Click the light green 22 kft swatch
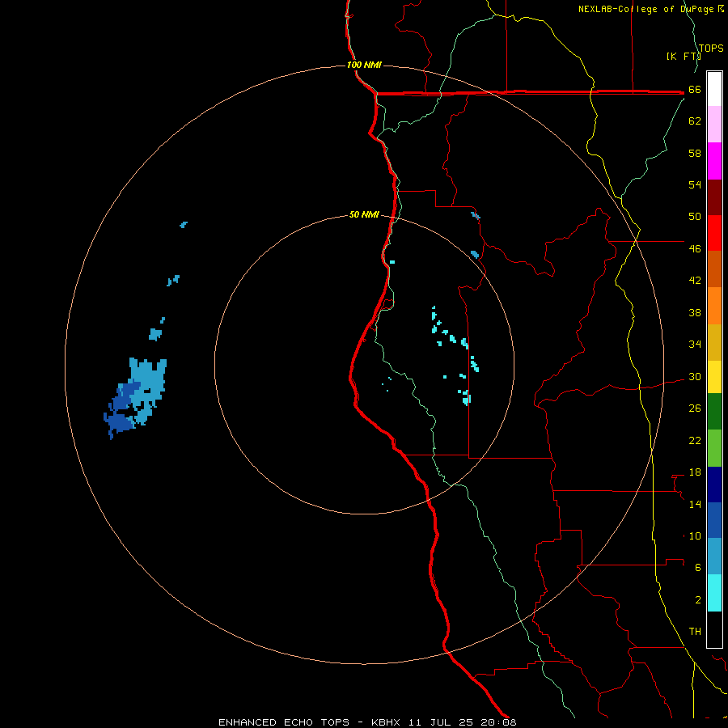728x728 pixels. click(714, 448)
